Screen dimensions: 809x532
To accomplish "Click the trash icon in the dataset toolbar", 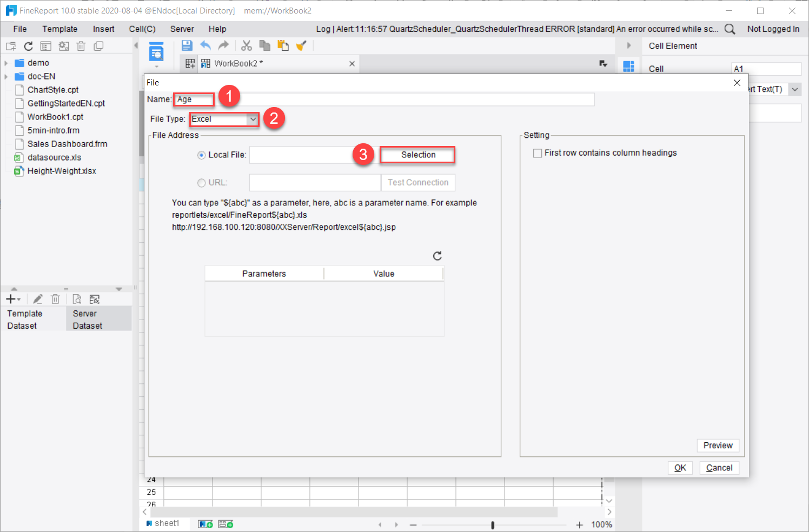I will [55, 299].
